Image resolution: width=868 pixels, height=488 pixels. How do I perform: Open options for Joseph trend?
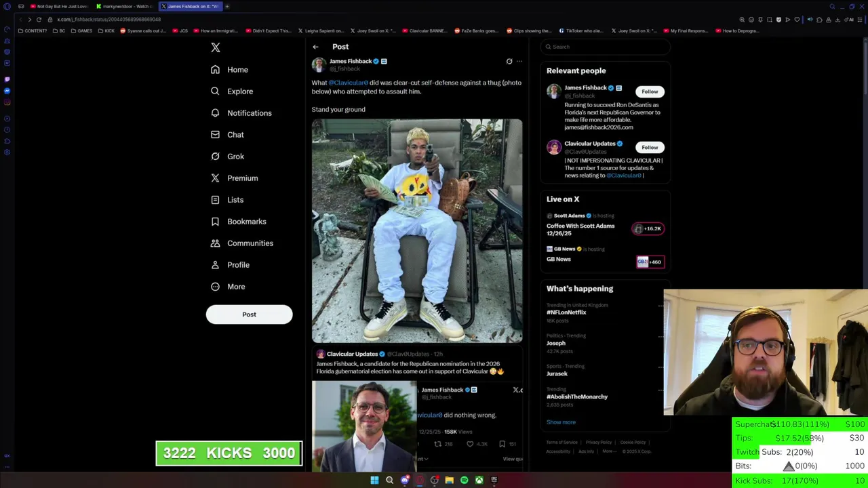661,336
